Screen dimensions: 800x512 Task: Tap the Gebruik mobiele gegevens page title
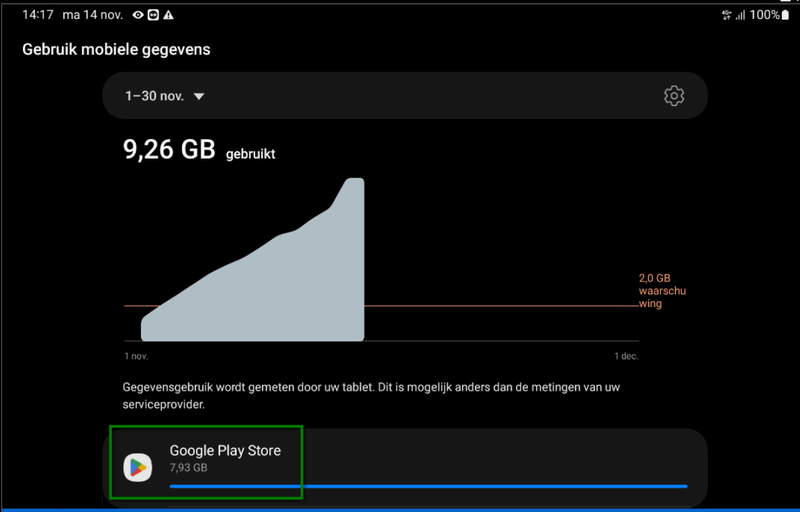(x=116, y=49)
